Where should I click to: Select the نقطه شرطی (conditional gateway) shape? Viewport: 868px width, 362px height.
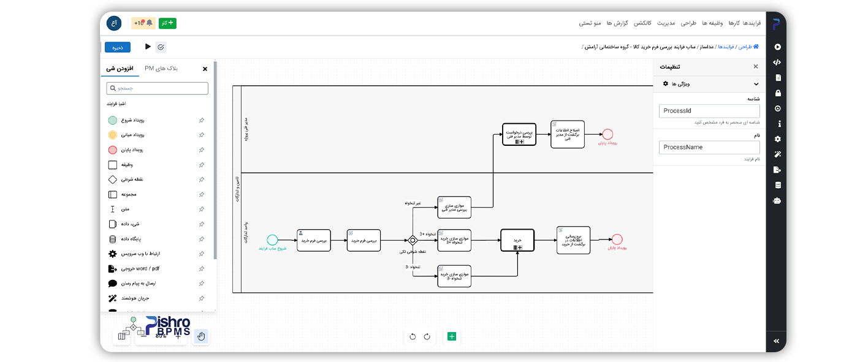131,179
